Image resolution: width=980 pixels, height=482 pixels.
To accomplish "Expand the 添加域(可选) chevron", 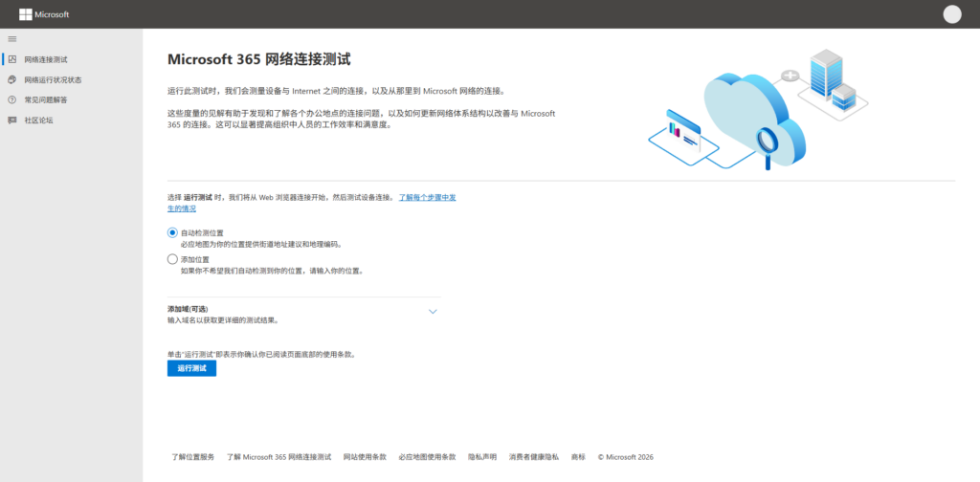I will pos(433,311).
